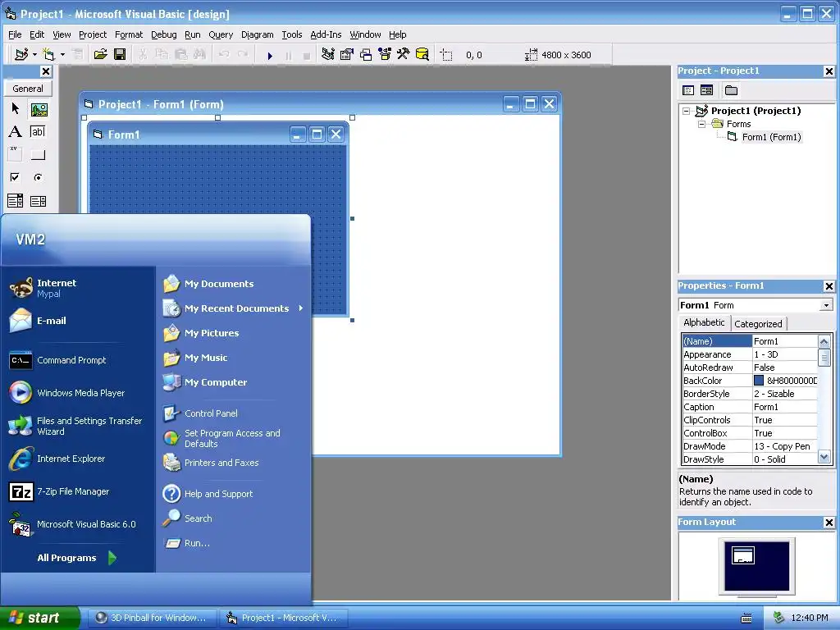This screenshot has width=840, height=630.
Task: Open the Data View Window toolbar icon
Action: tap(422, 55)
